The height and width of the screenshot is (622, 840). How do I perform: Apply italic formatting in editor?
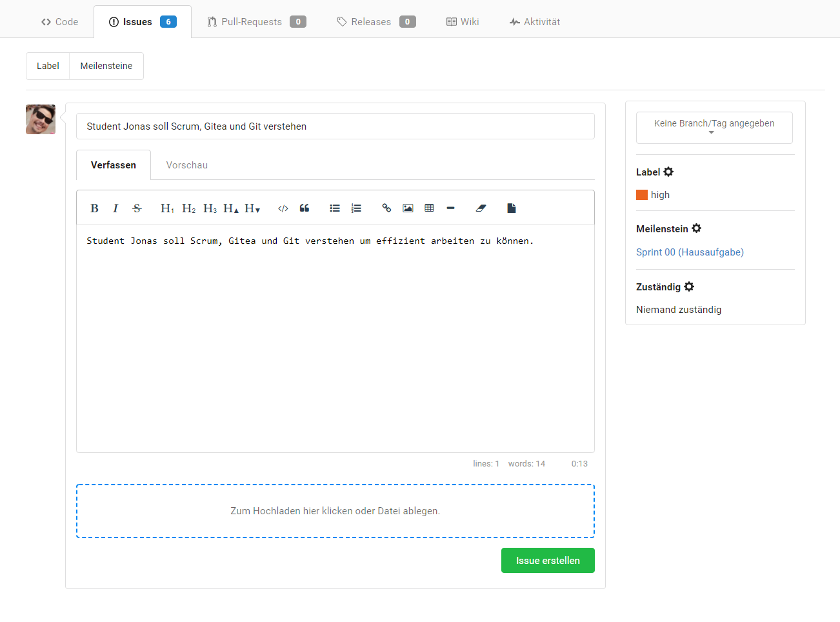tap(115, 208)
